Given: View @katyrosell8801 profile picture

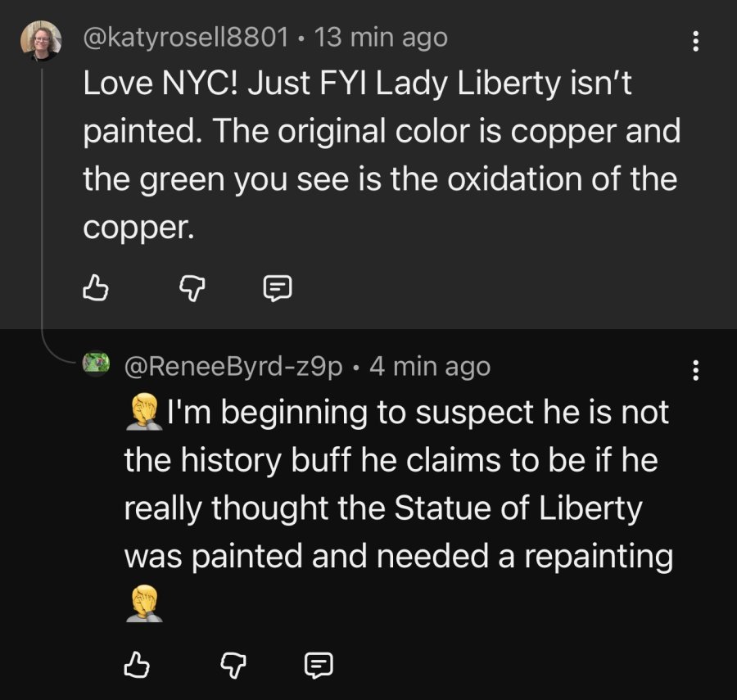Looking at the screenshot, I should (x=41, y=41).
